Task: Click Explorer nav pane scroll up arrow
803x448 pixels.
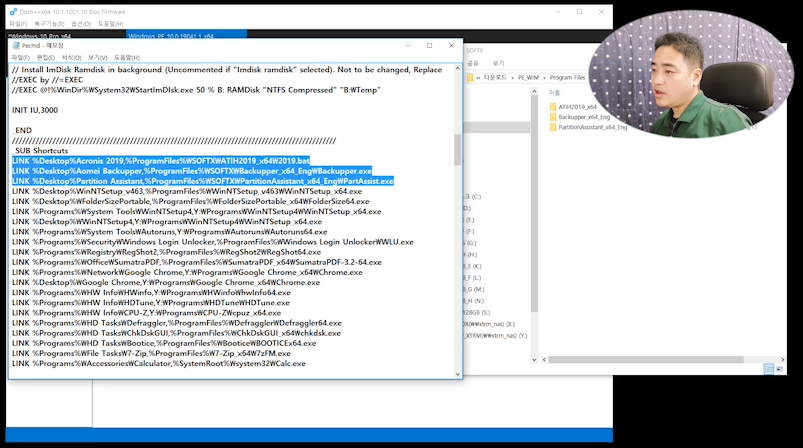Action: click(x=534, y=91)
